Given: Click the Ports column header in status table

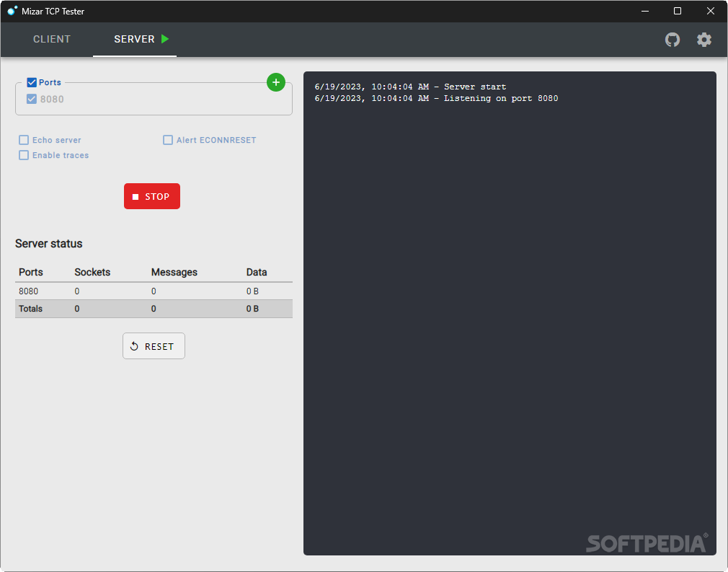Looking at the screenshot, I should pyautogui.click(x=31, y=272).
